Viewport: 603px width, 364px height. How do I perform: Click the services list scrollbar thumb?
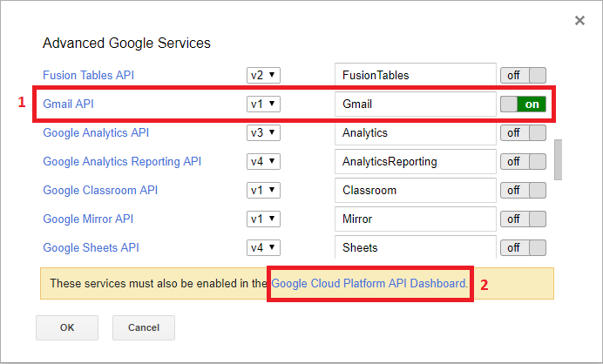559,158
